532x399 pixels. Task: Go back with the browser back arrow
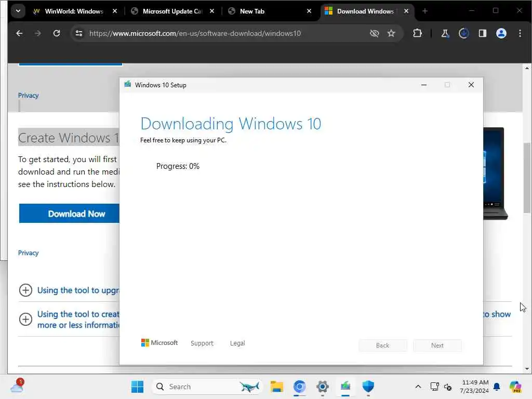click(x=19, y=33)
